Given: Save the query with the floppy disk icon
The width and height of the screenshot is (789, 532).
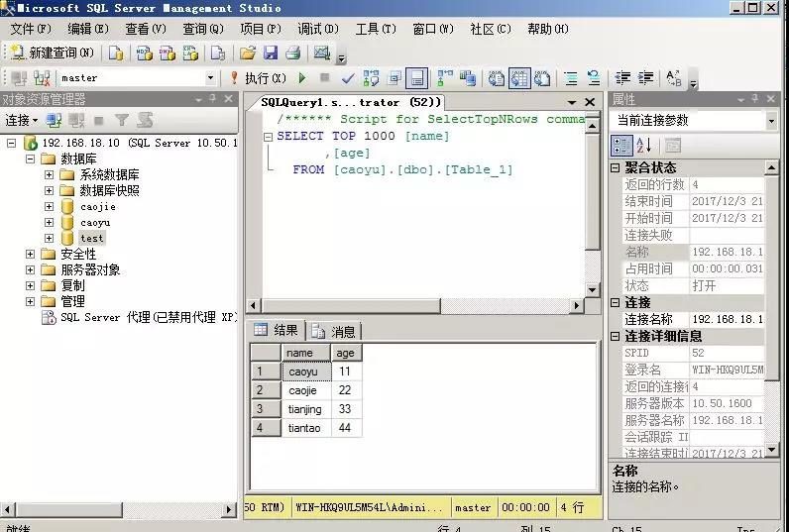Looking at the screenshot, I should [x=271, y=53].
